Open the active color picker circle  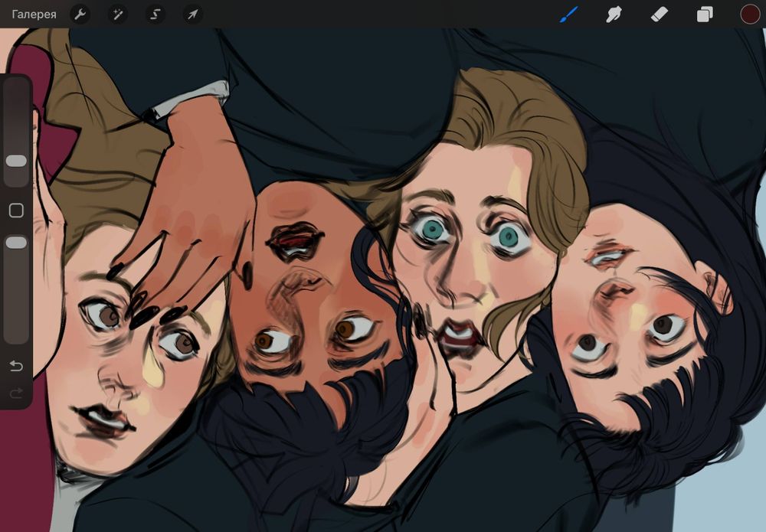pos(750,14)
